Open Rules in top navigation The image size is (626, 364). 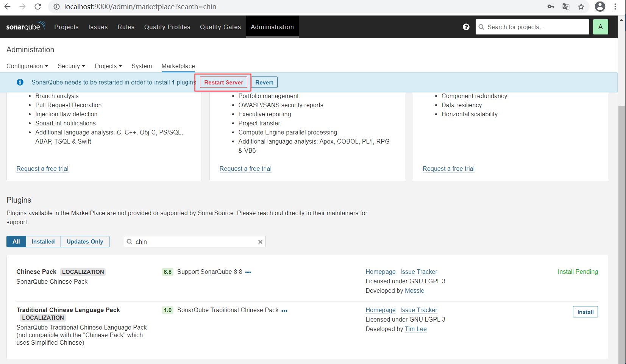[x=126, y=27]
